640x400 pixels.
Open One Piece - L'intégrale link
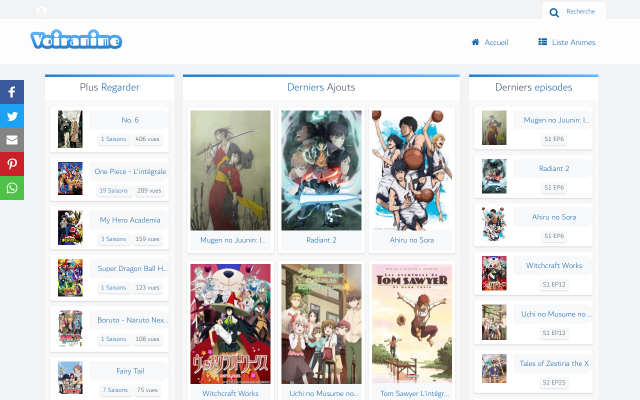(x=130, y=171)
